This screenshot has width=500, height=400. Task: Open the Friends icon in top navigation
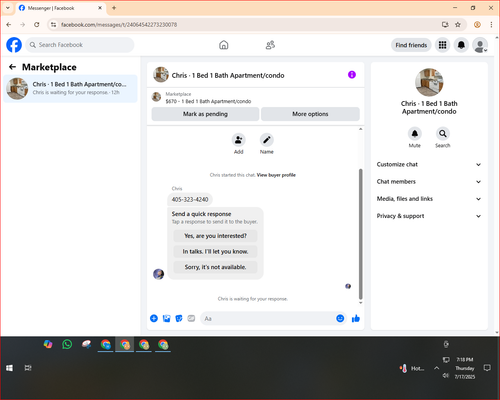click(x=270, y=45)
